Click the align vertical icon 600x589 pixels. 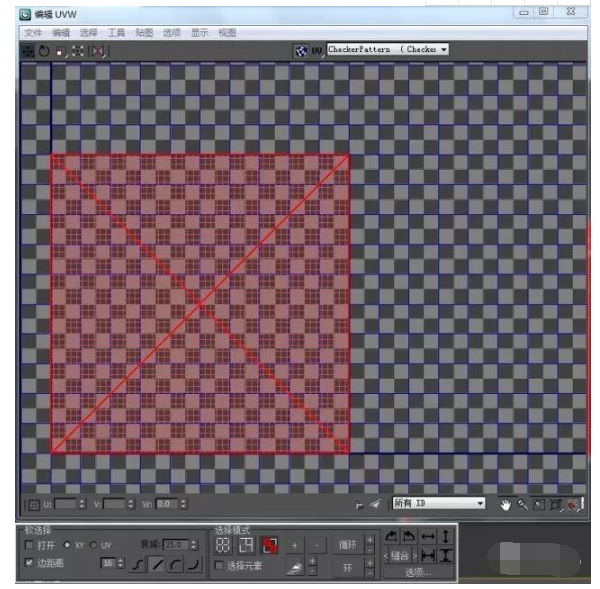pos(445,556)
